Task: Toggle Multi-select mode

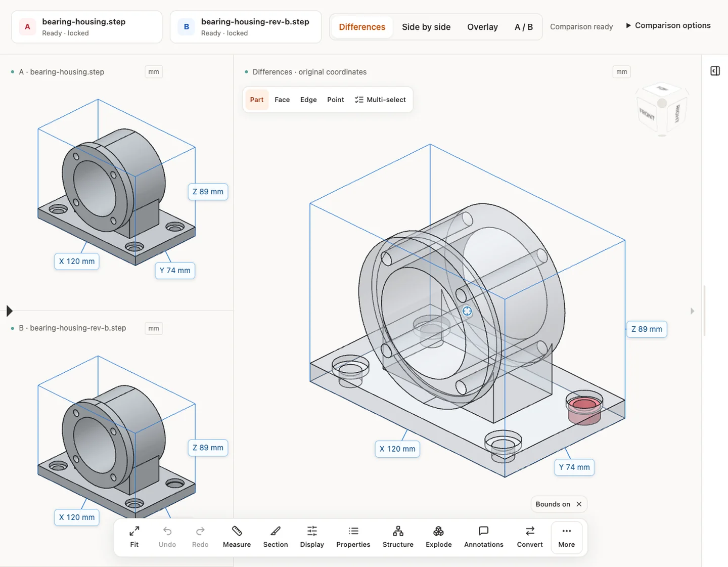Action: point(380,100)
